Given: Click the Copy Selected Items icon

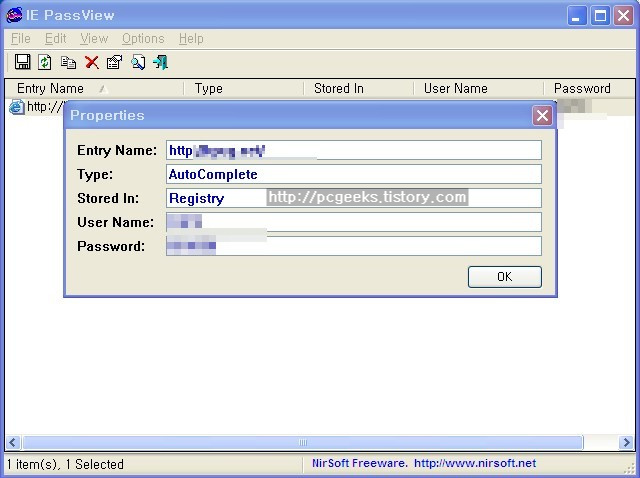Looking at the screenshot, I should [68, 62].
